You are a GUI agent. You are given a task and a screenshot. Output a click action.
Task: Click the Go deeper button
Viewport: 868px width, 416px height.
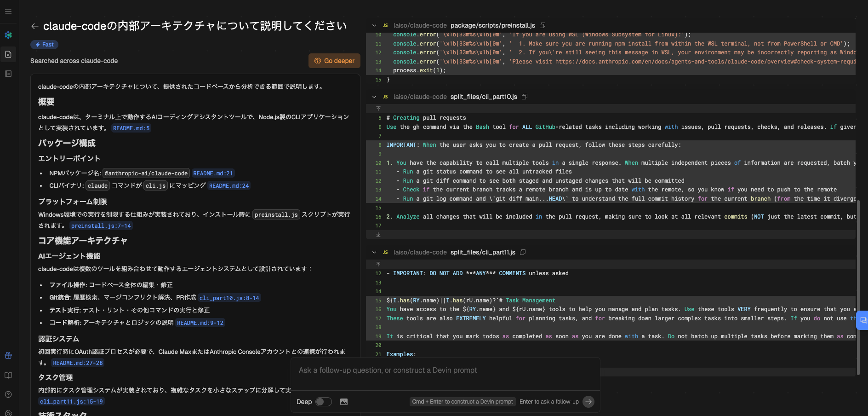(x=334, y=61)
